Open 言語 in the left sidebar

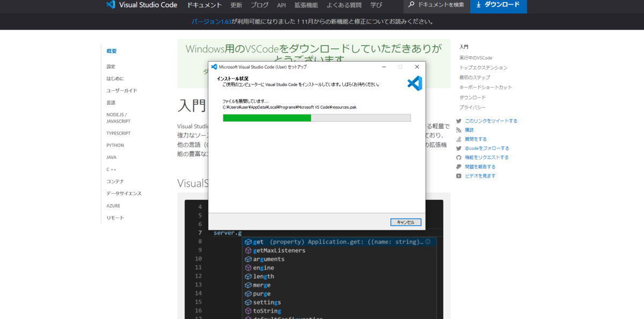(x=111, y=103)
